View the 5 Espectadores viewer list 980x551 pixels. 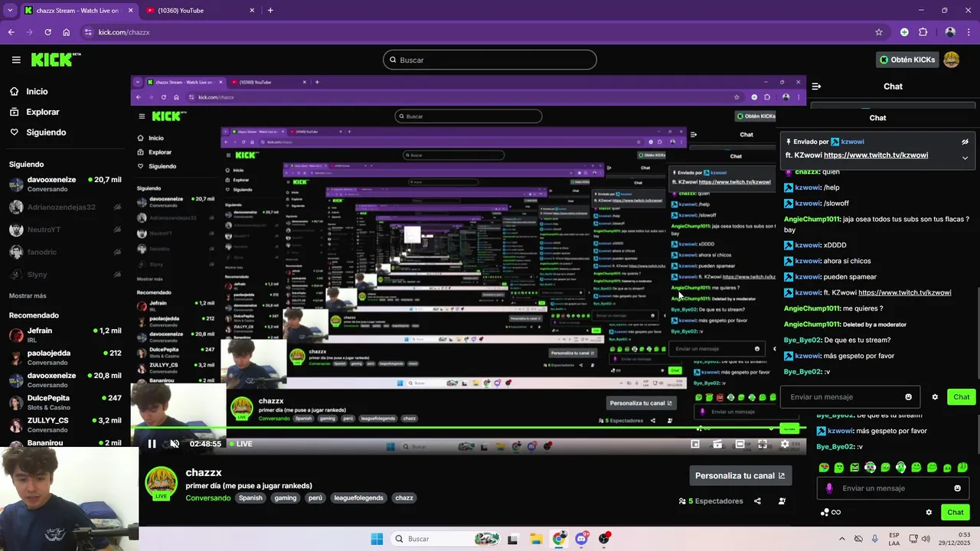pyautogui.click(x=710, y=501)
